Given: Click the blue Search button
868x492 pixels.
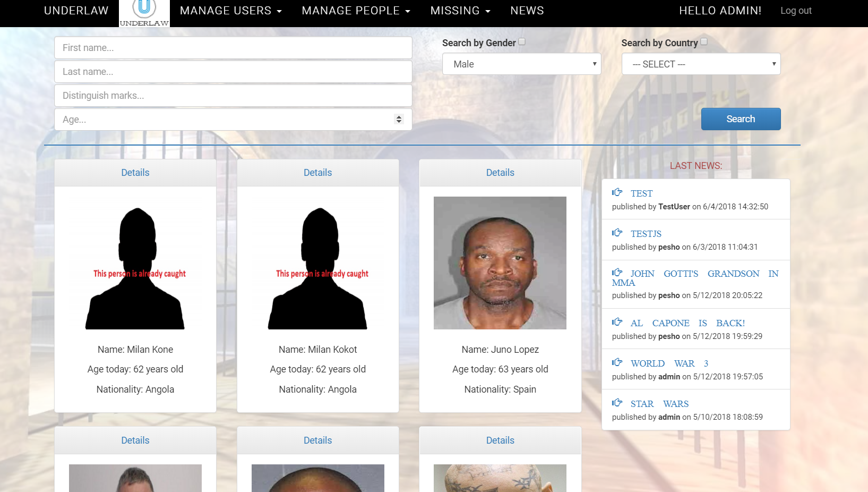Looking at the screenshot, I should click(741, 119).
